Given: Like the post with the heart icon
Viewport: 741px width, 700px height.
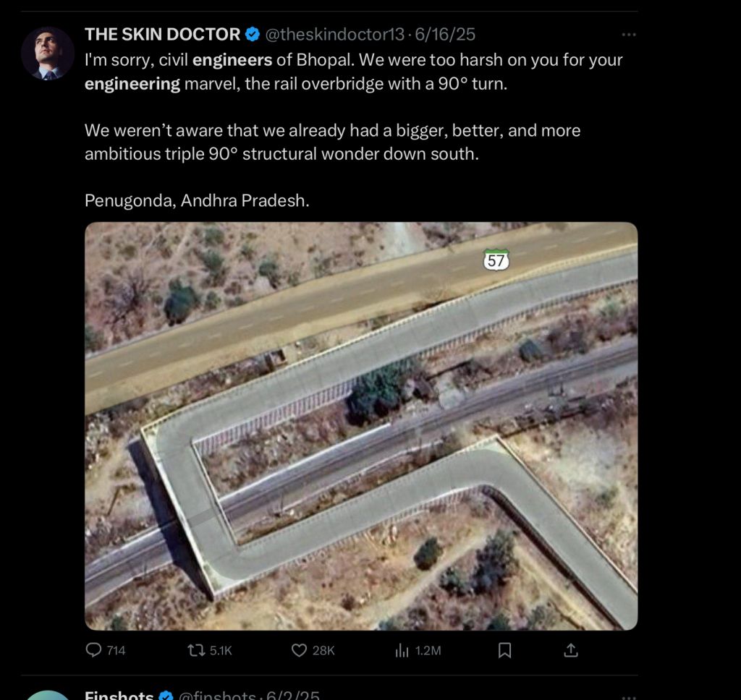Looking at the screenshot, I should point(299,650).
